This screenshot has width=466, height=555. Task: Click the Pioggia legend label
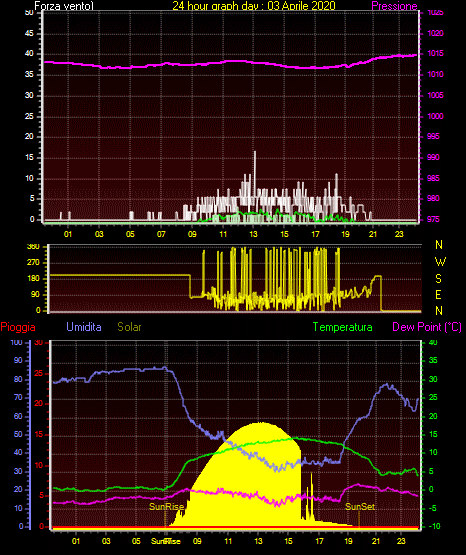point(18,327)
